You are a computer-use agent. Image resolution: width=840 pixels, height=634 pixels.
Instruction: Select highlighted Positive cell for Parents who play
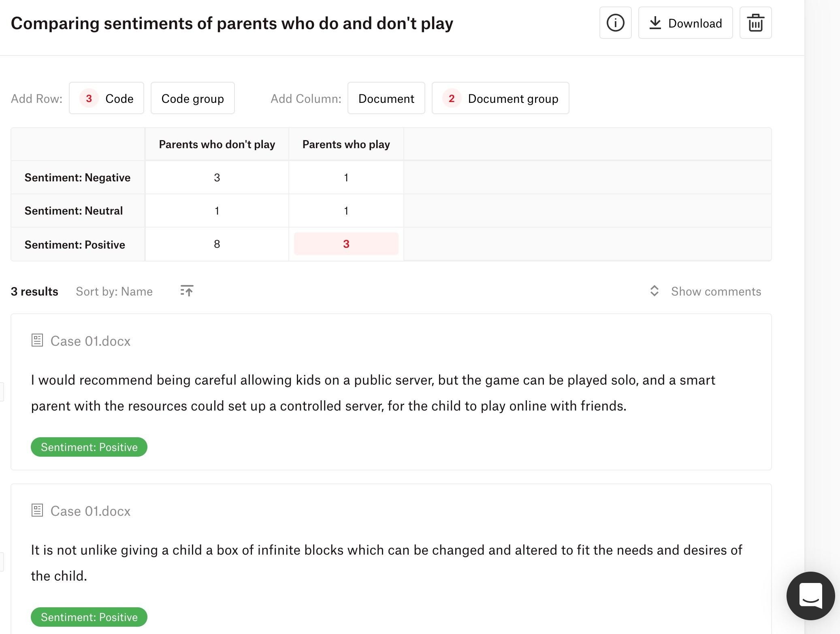[x=346, y=244]
